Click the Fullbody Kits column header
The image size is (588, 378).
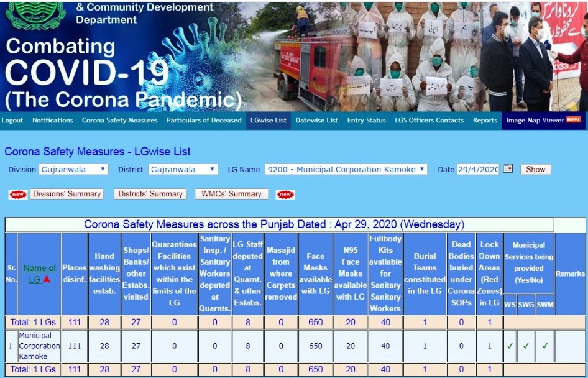[x=385, y=274]
